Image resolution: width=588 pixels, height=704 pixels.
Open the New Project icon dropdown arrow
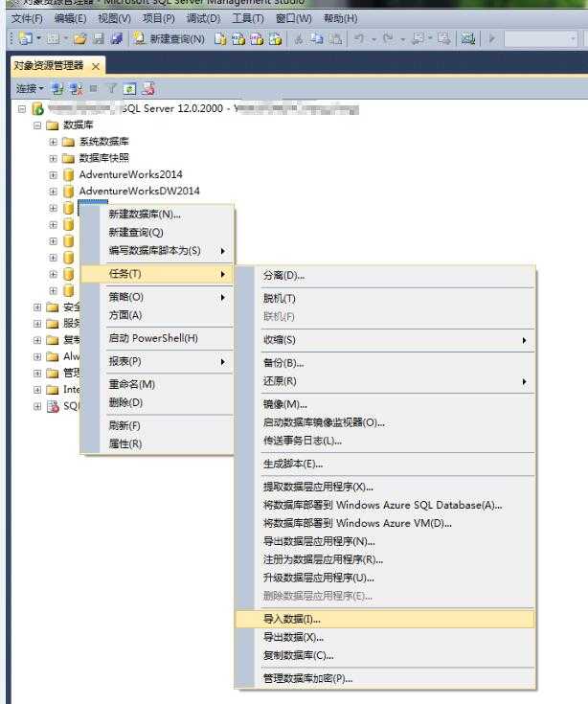pyautogui.click(x=38, y=39)
